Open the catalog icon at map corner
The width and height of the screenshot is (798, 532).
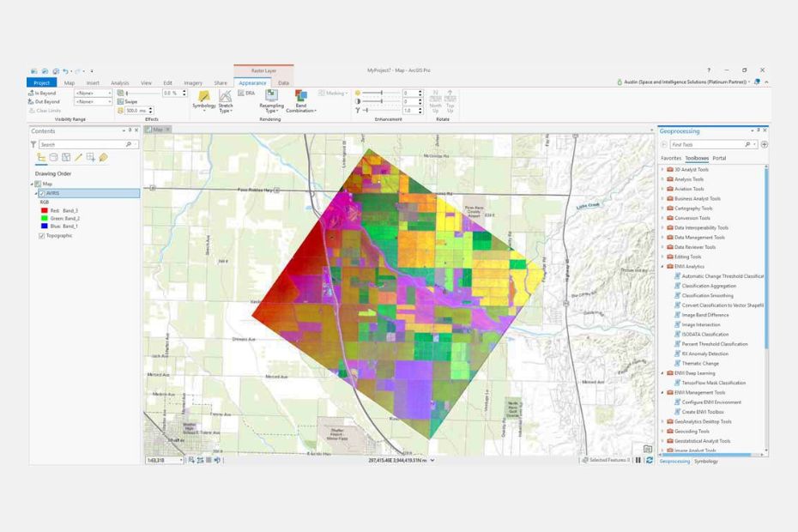(647, 449)
